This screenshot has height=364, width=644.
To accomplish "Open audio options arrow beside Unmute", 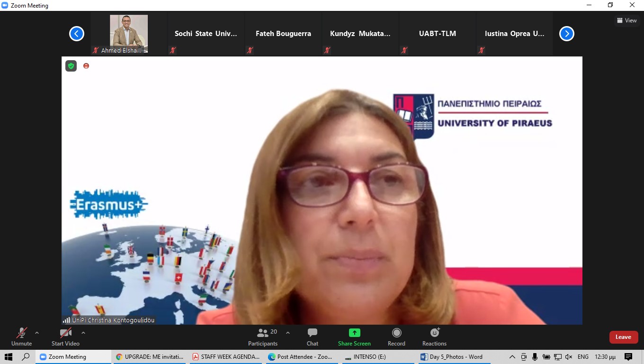I will pos(37,333).
